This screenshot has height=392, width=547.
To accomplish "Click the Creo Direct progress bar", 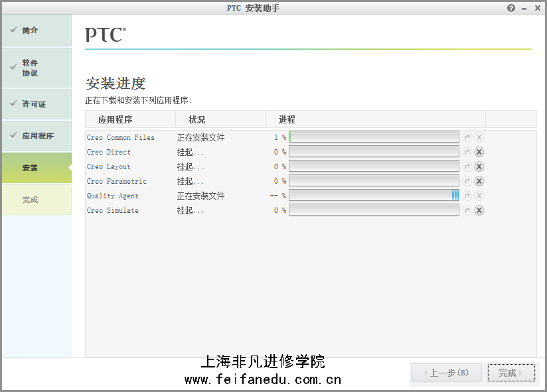I will [x=374, y=152].
